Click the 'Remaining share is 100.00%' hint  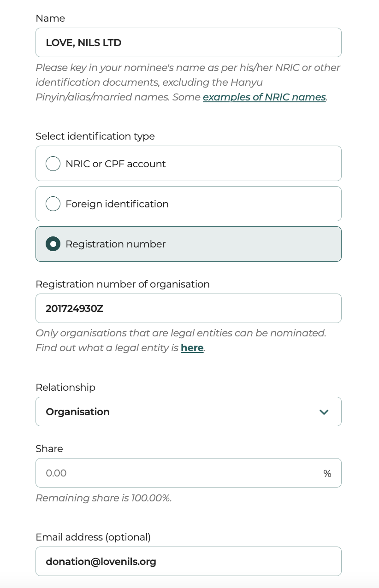[103, 498]
